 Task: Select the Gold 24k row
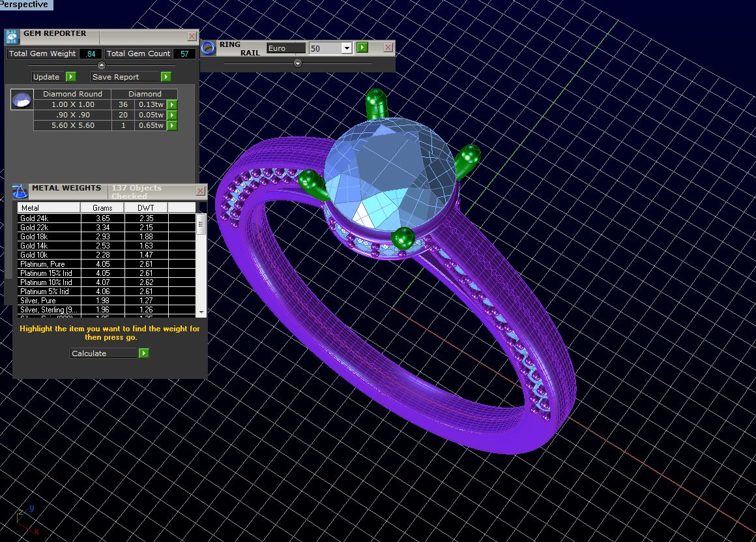click(x=106, y=218)
